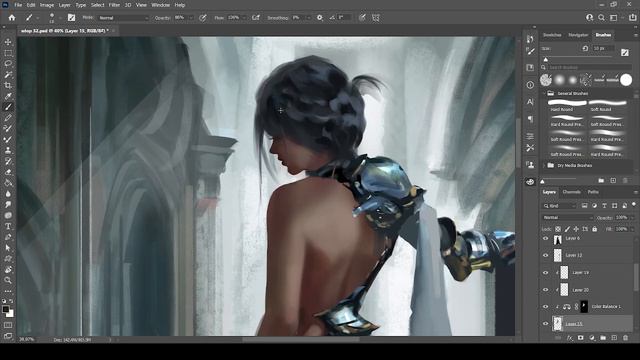Hide Layer 12 visibility eye
The width and height of the screenshot is (640, 360).
546,255
